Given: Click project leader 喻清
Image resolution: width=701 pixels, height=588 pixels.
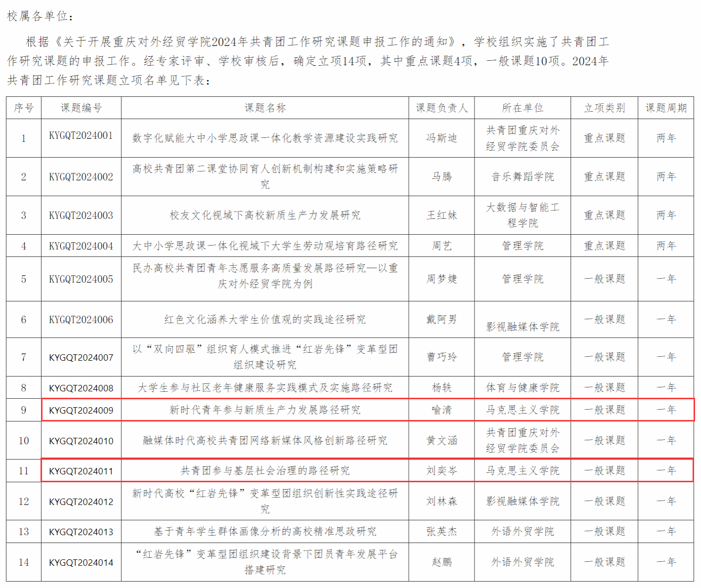Looking at the screenshot, I should (x=441, y=410).
